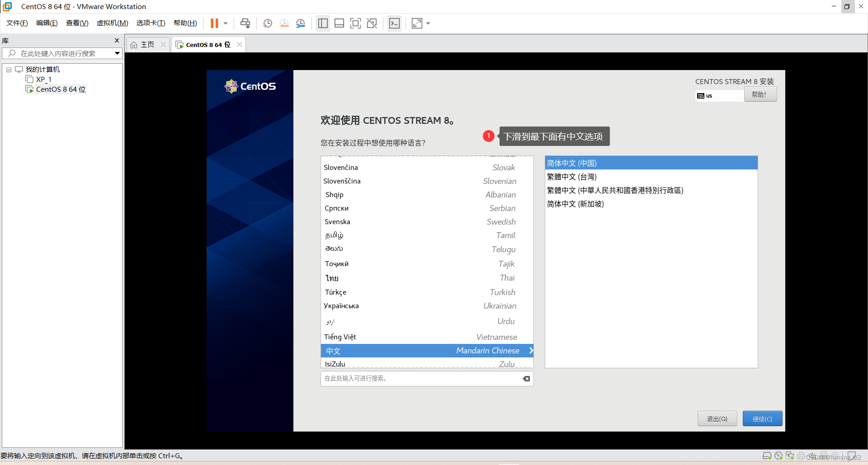This screenshot has width=868, height=465.
Task: Toggle the console view button
Action: 394,23
